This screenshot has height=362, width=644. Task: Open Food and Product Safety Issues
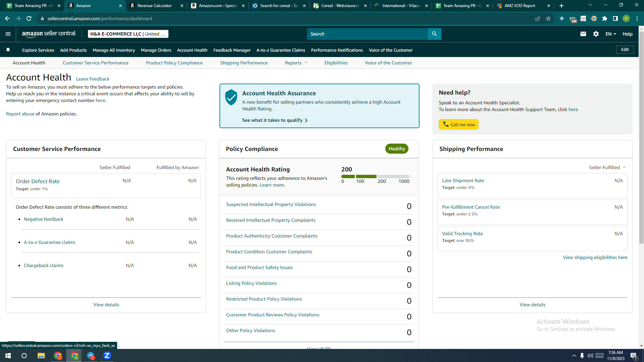259,267
